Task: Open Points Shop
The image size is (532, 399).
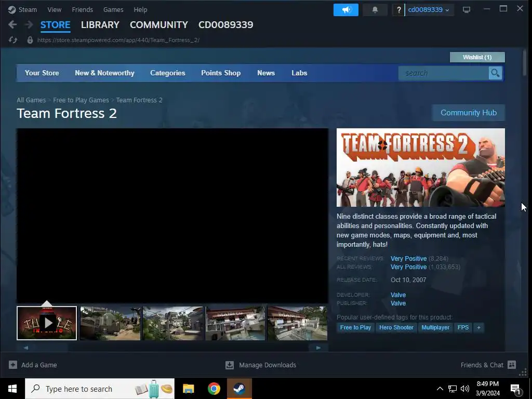Action: 221,73
